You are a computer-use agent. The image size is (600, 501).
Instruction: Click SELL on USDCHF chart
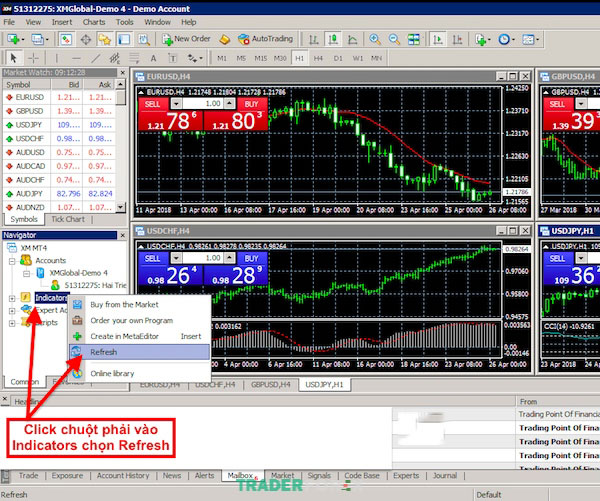[x=153, y=258]
